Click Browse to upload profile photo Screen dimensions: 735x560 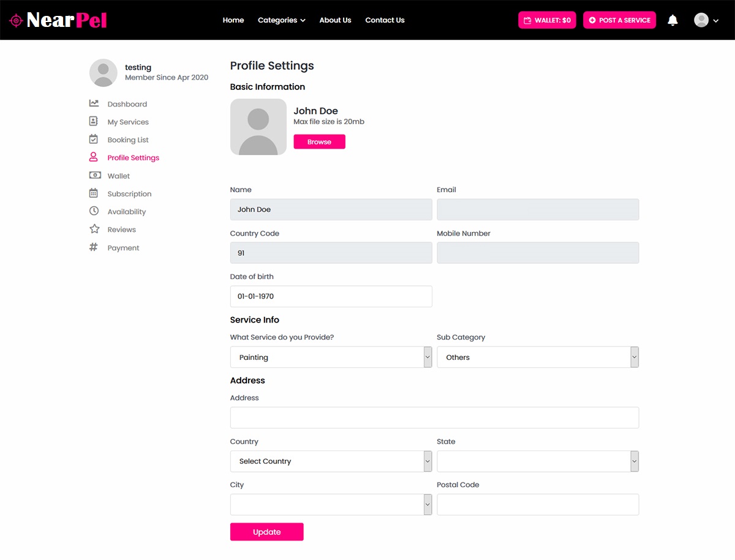[319, 142]
